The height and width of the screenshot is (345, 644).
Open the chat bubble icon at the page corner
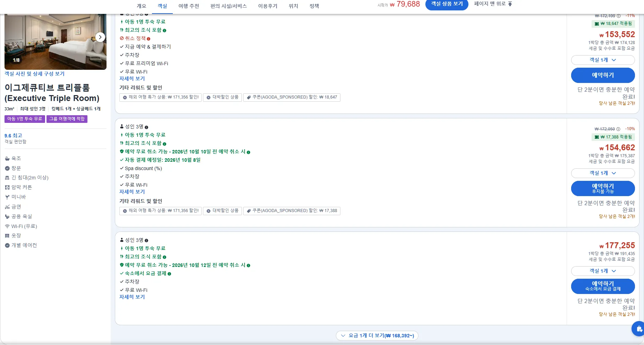click(x=639, y=329)
